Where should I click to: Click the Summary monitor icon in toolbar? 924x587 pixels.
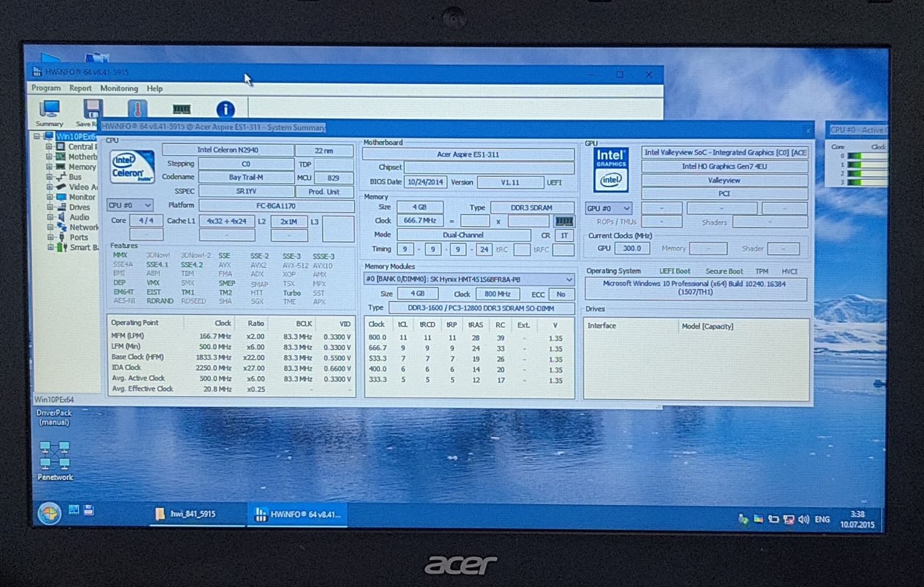coord(49,109)
